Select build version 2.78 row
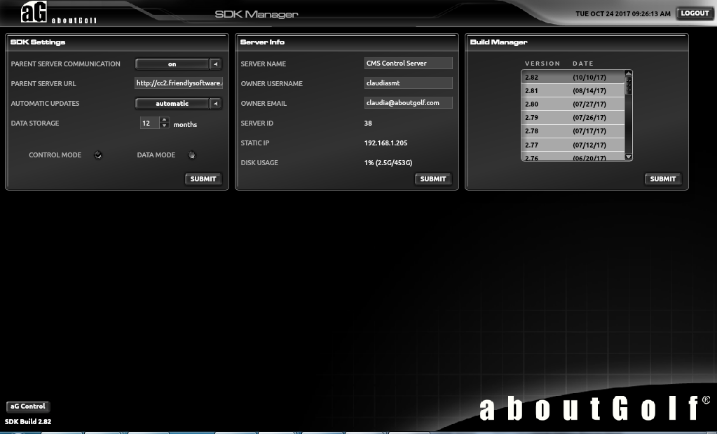Image resolution: width=717 pixels, height=434 pixels. click(x=573, y=131)
